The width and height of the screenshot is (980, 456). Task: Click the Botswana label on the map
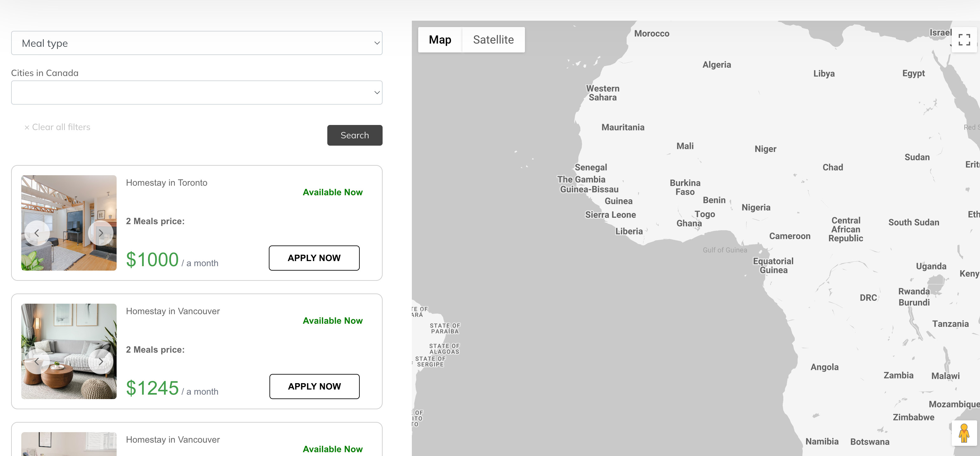pos(870,442)
